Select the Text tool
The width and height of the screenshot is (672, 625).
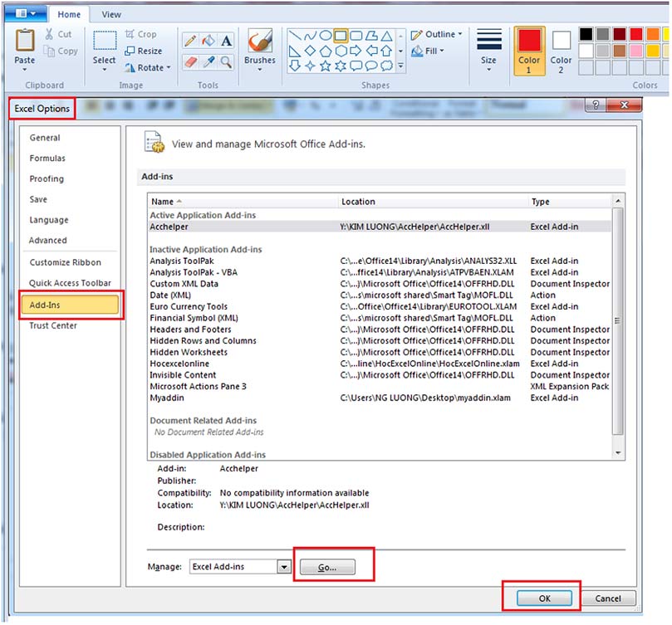pyautogui.click(x=226, y=41)
